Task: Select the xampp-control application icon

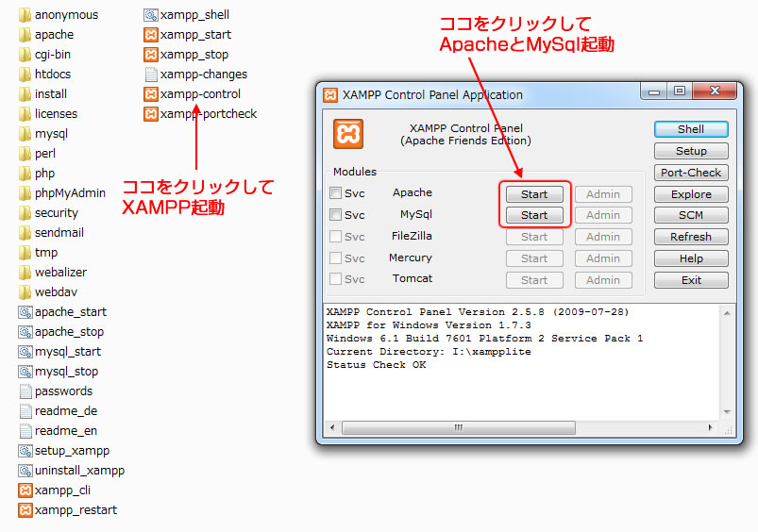Action: point(151,94)
